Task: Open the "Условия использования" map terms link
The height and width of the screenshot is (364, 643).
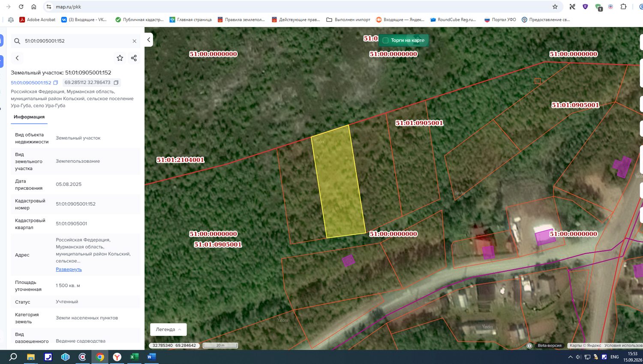Action: pos(623,346)
